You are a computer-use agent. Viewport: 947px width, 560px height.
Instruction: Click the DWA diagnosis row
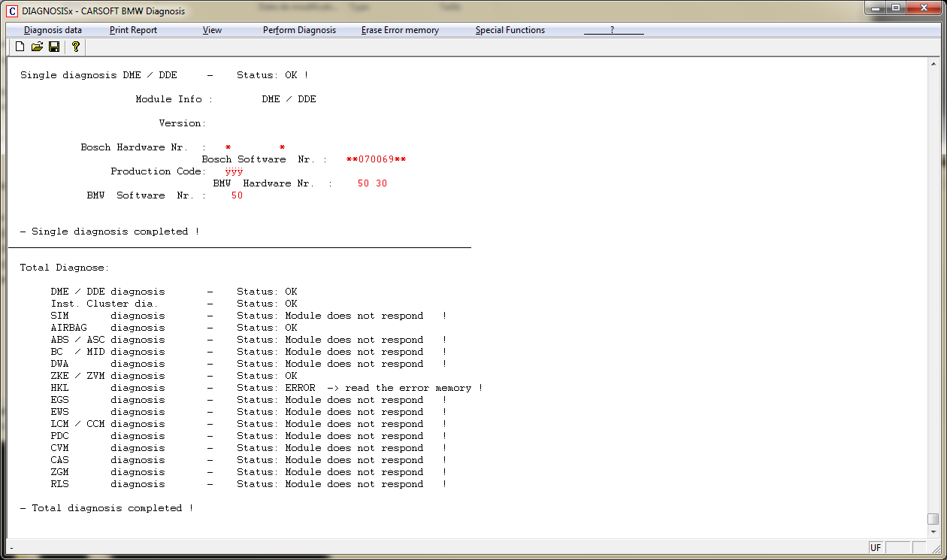point(249,364)
